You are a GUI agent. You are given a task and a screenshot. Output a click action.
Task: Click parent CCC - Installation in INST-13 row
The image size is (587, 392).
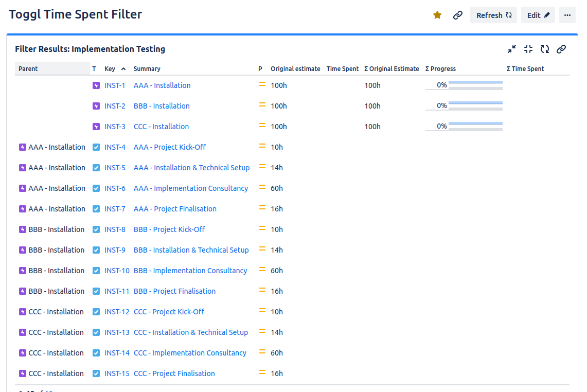[56, 332]
